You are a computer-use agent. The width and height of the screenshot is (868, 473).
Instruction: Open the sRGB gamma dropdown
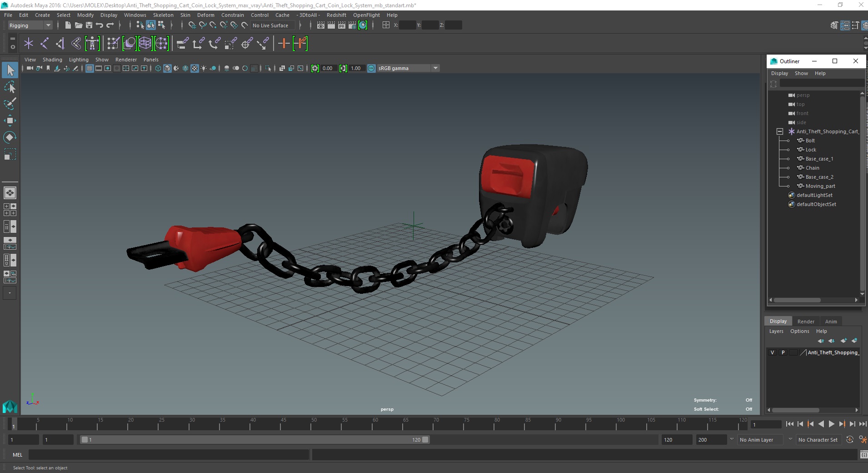[408, 68]
